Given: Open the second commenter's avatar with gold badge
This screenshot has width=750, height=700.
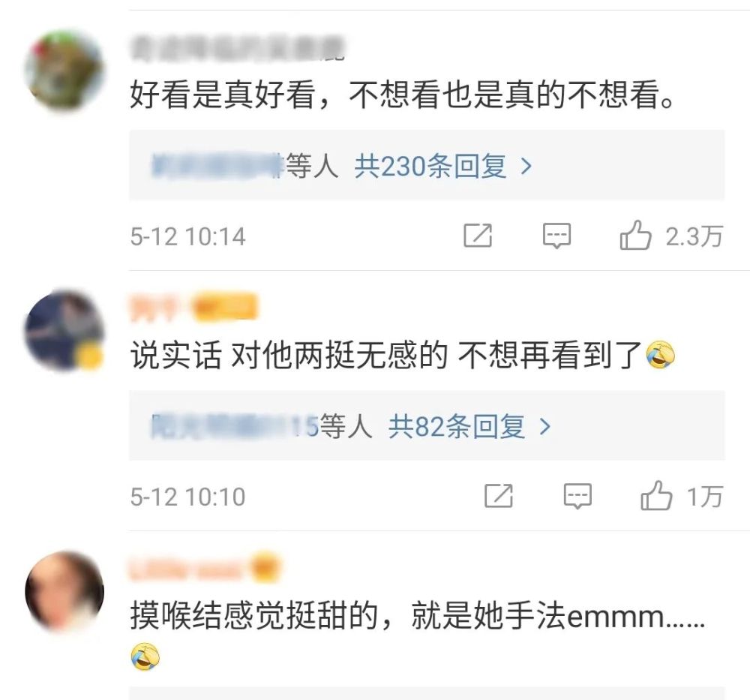Looking at the screenshot, I should tap(64, 330).
